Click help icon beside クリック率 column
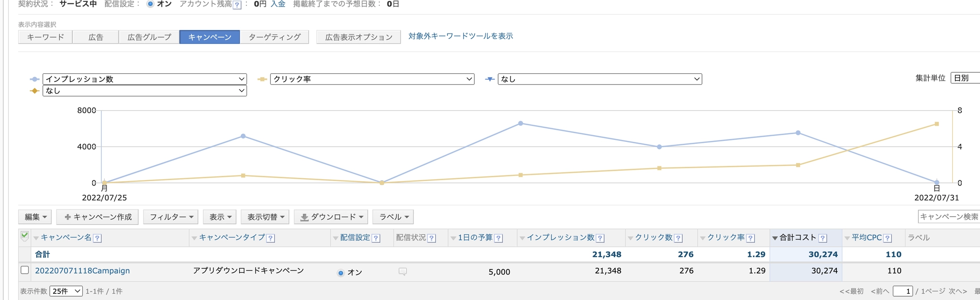 point(750,238)
